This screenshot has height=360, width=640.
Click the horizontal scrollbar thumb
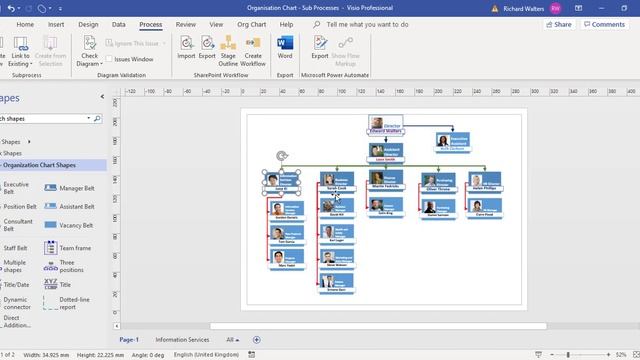pos(378,326)
